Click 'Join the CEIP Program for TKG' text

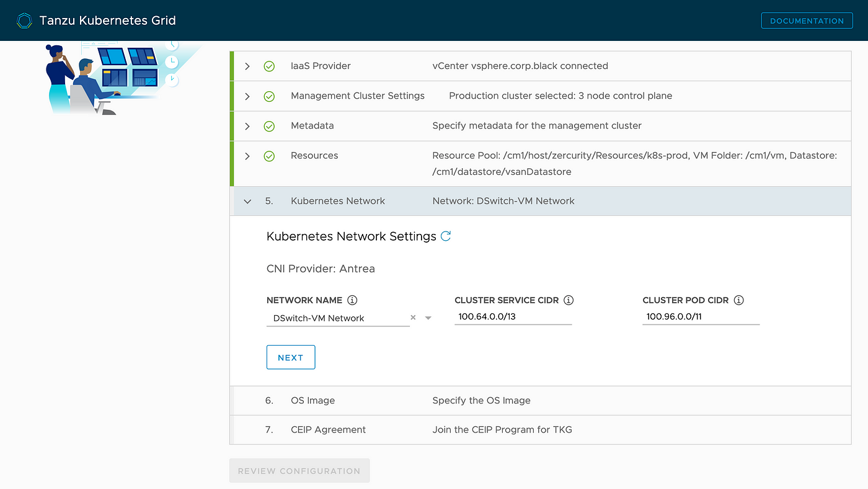click(502, 429)
